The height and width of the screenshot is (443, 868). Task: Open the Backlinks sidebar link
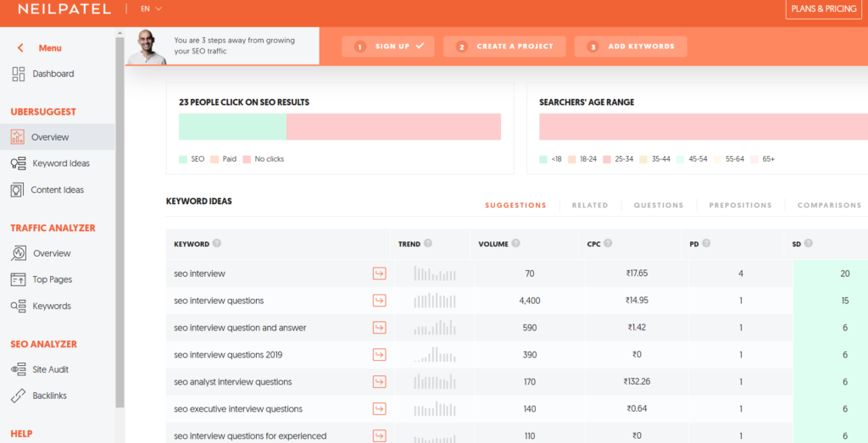(49, 396)
